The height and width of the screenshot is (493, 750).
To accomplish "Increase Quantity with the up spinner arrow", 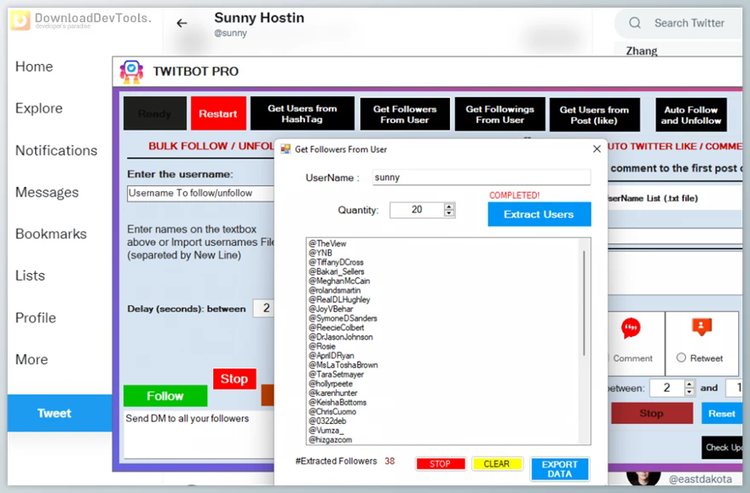I will click(449, 207).
